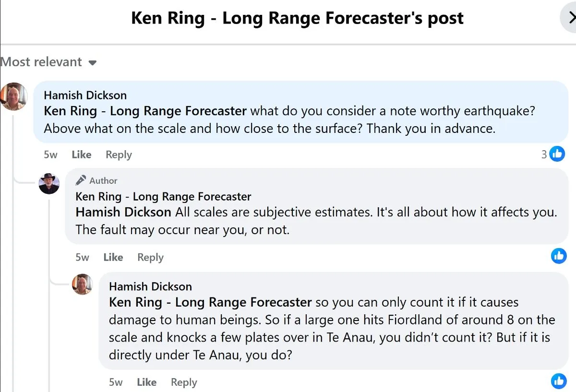This screenshot has height=392, width=576.
Task: Click Ken Ring's cowboy hat avatar
Action: (x=49, y=184)
